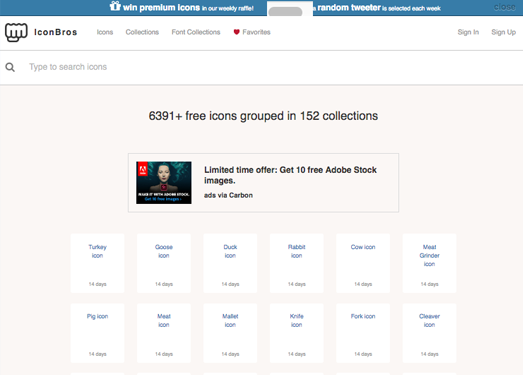This screenshot has width=523, height=375.
Task: Click the gray button in the raffle banner
Action: pos(286,11)
